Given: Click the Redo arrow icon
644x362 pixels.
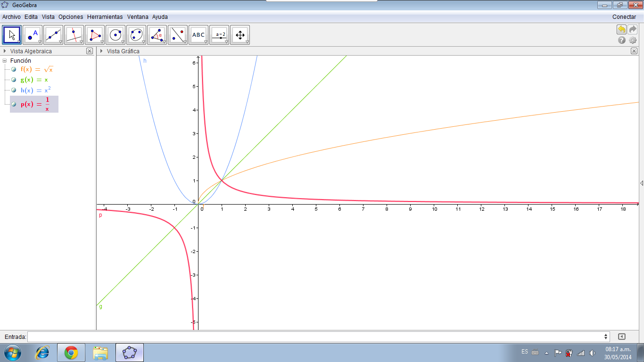Looking at the screenshot, I should click(633, 30).
